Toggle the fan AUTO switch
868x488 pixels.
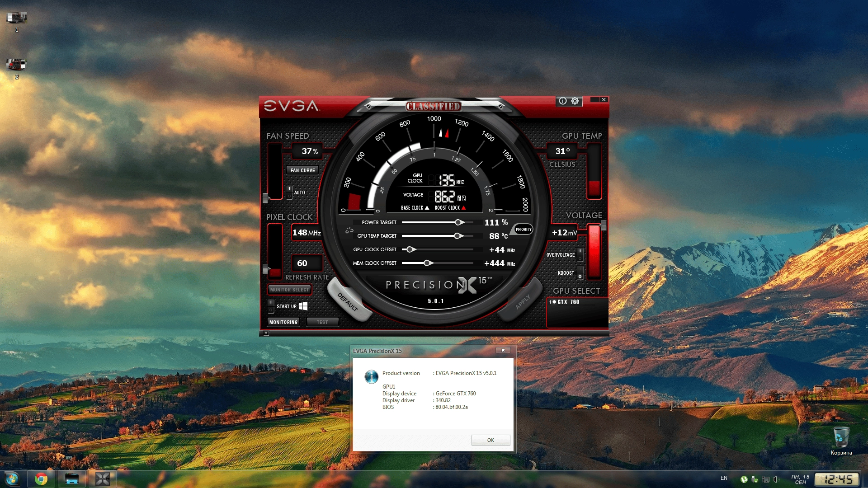[289, 192]
